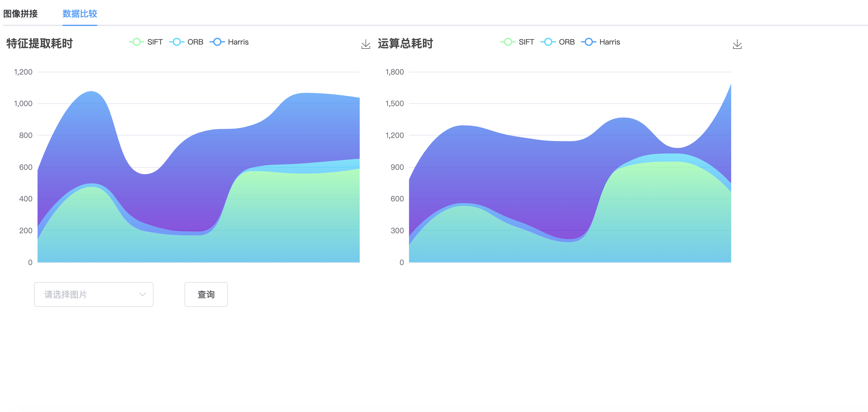Click Harris blue circle marker in left legend

click(x=217, y=42)
